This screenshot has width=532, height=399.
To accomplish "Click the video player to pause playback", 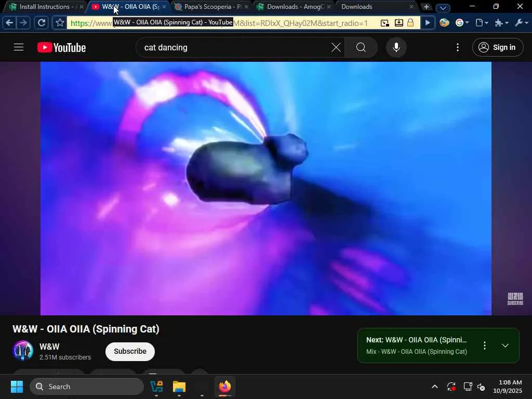I will [x=265, y=188].
